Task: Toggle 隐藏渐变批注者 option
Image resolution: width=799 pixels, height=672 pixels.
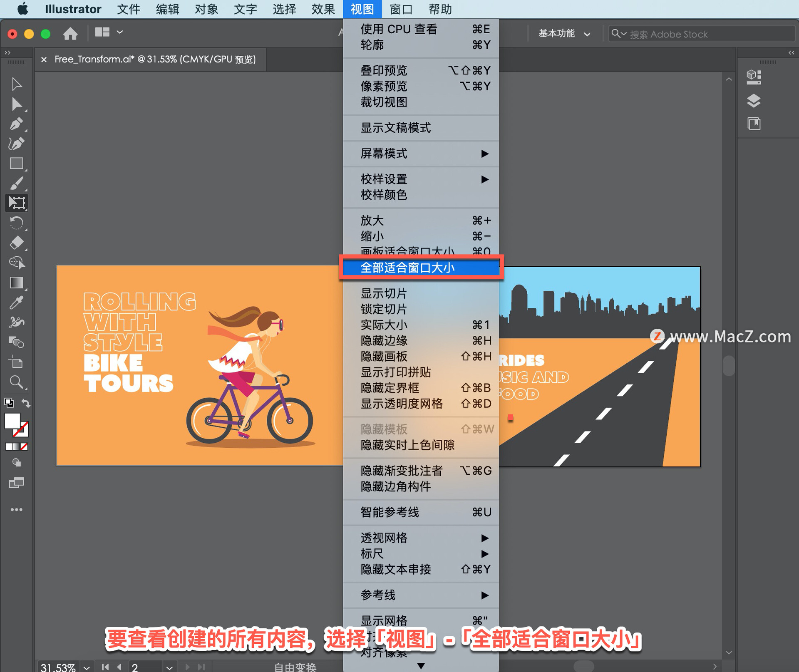Action: 421,471
